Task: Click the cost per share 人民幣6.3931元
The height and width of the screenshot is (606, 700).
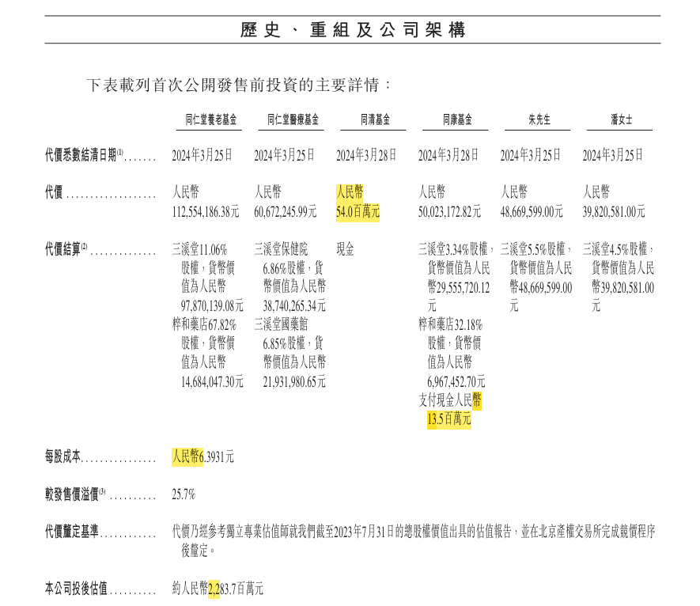Action: (203, 456)
